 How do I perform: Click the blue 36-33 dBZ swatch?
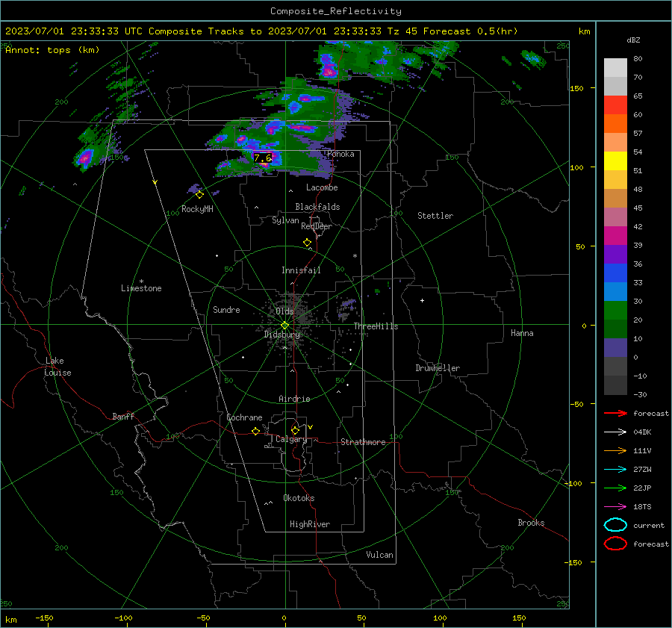coord(615,273)
